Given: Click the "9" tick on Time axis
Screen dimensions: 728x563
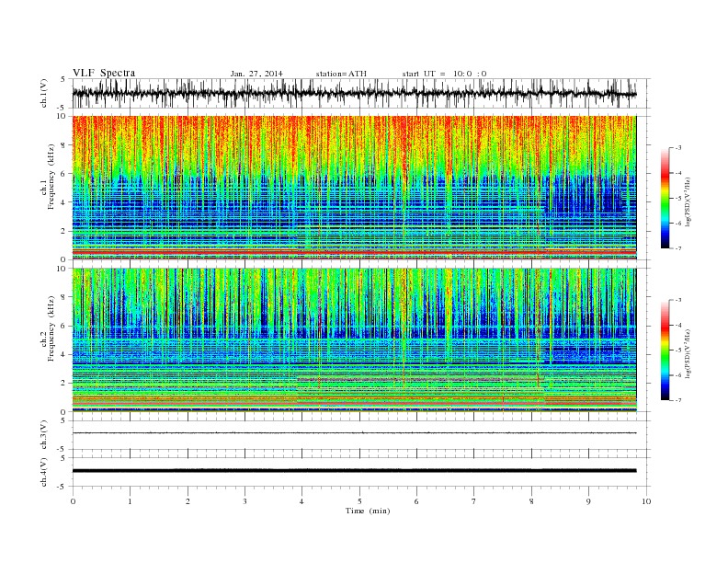Looking at the screenshot, I should (588, 501).
